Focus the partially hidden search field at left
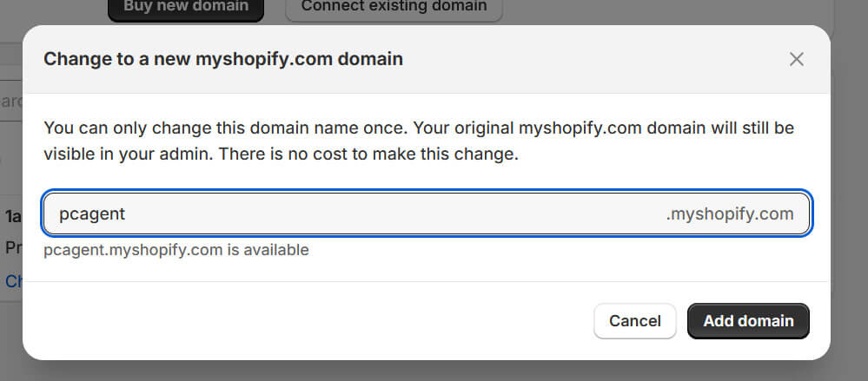 click(9, 102)
